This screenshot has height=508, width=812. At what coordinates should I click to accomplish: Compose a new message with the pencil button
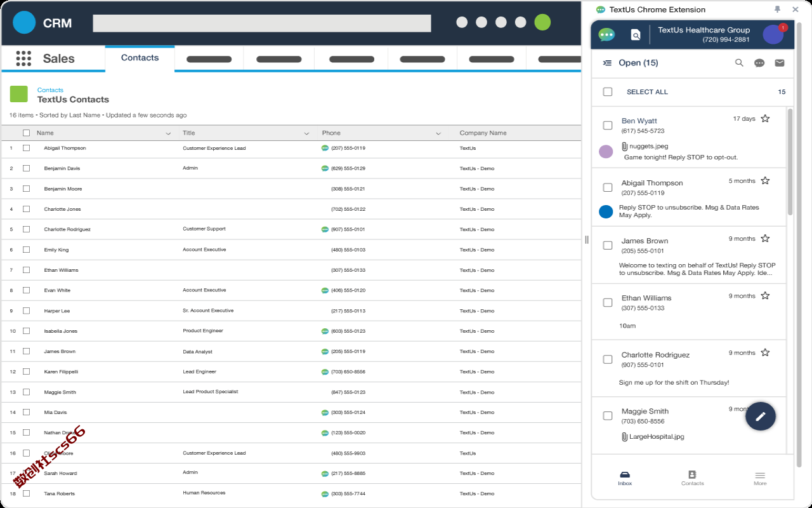761,417
